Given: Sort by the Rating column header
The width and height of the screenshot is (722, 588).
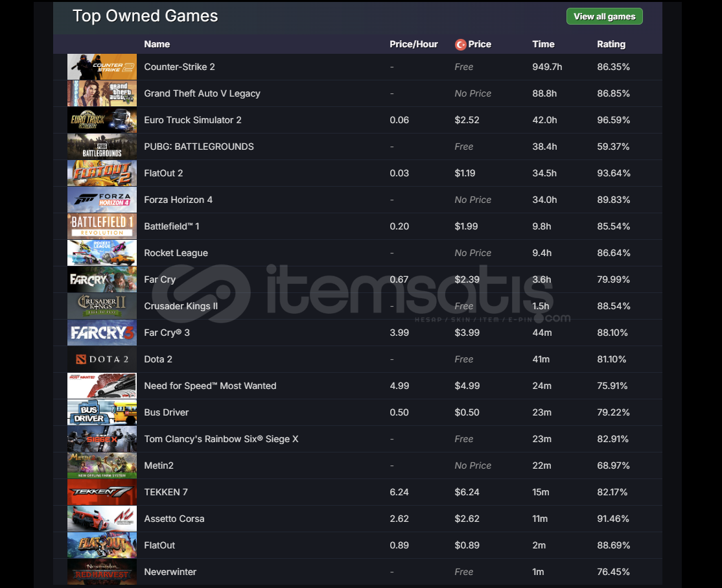Looking at the screenshot, I should point(611,44).
